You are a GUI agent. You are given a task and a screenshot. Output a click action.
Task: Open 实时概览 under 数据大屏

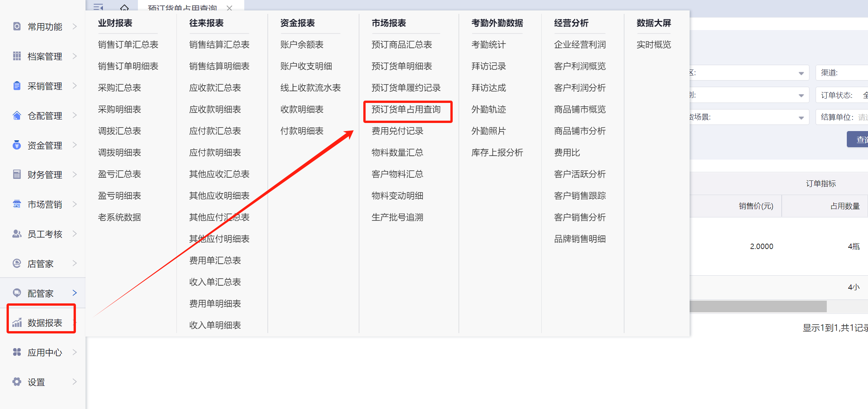(x=653, y=45)
